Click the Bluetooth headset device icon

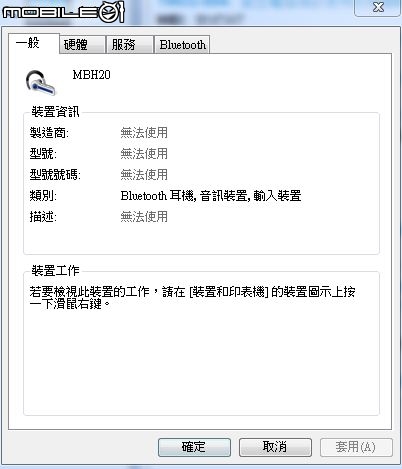[x=41, y=82]
